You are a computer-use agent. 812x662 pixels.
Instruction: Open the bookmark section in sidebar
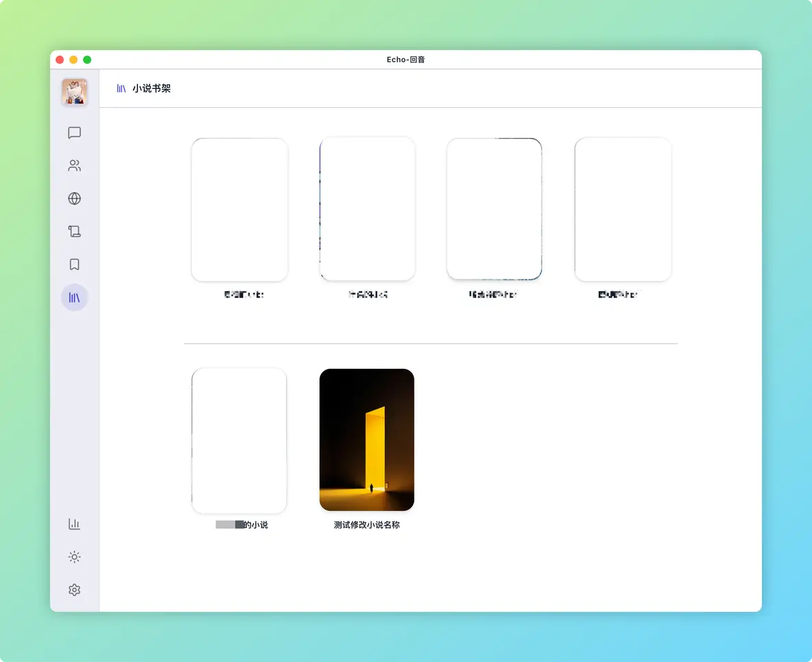[x=74, y=264]
